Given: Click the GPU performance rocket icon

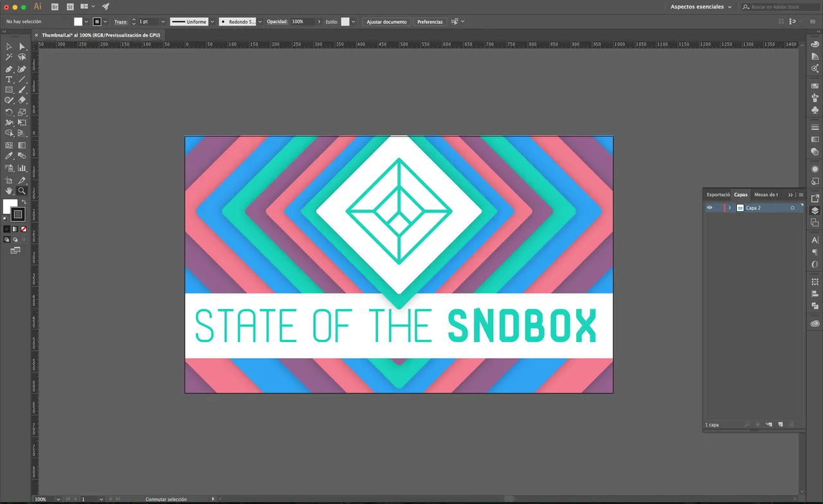Looking at the screenshot, I should point(106,6).
